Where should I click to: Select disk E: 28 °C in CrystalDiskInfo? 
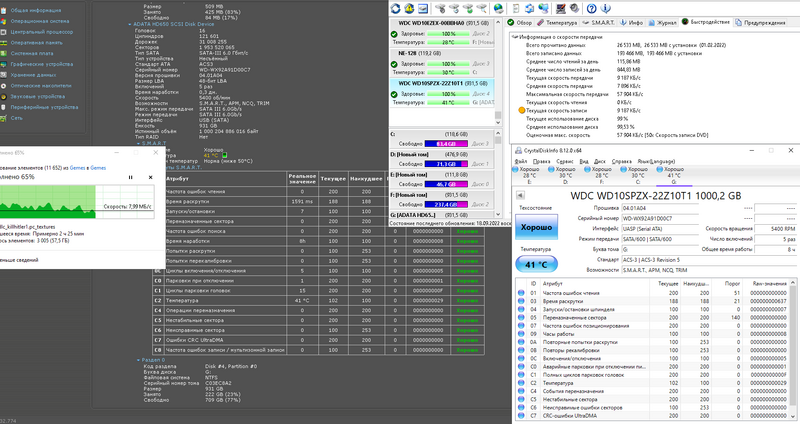coord(529,175)
